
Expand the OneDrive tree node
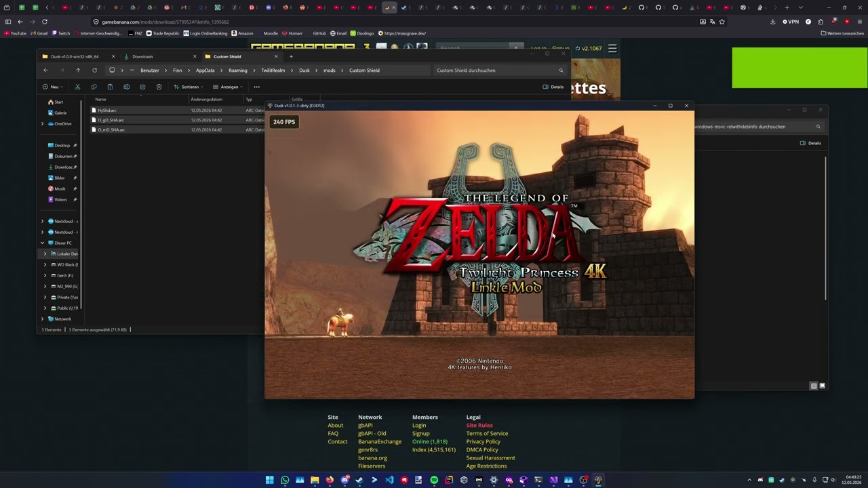coord(42,124)
